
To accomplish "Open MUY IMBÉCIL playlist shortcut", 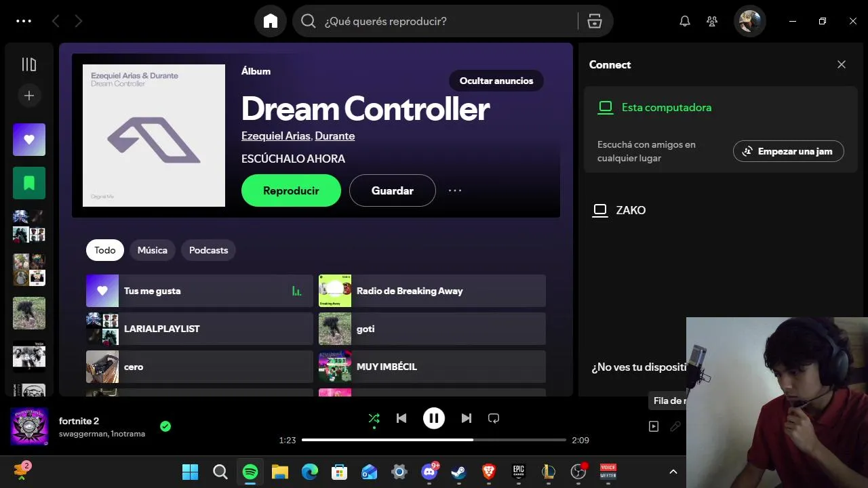I will (x=432, y=367).
